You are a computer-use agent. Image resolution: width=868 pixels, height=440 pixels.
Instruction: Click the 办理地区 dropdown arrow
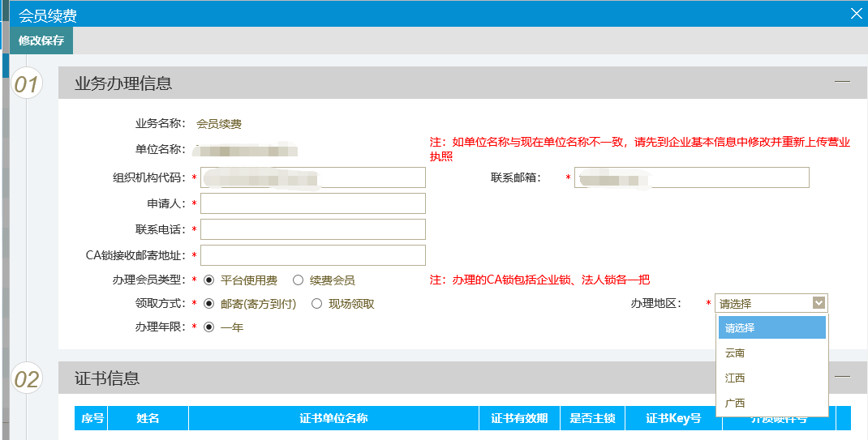click(x=819, y=303)
